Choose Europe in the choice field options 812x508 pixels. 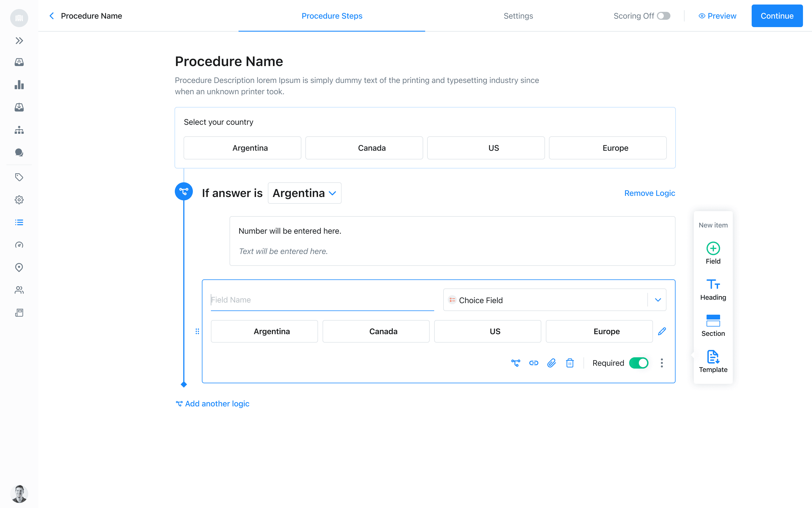[x=599, y=331]
